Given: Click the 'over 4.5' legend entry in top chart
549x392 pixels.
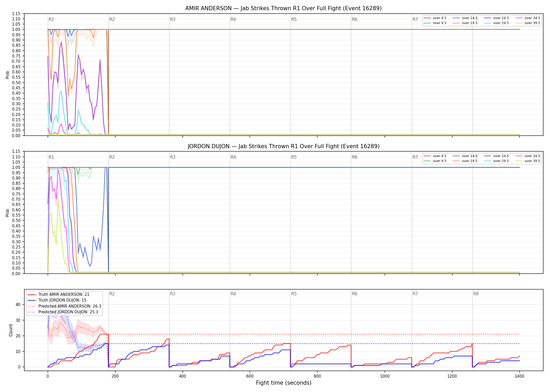Looking at the screenshot, I should coord(435,18).
